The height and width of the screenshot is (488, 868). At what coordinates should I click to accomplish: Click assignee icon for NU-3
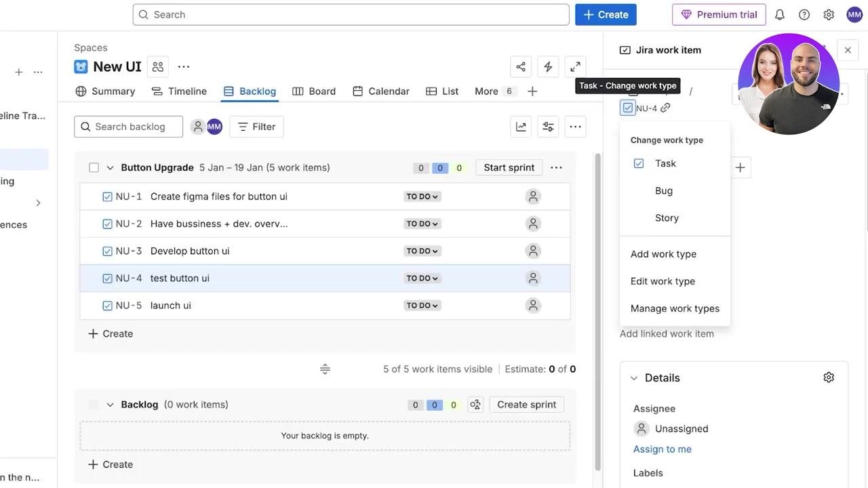click(x=533, y=251)
